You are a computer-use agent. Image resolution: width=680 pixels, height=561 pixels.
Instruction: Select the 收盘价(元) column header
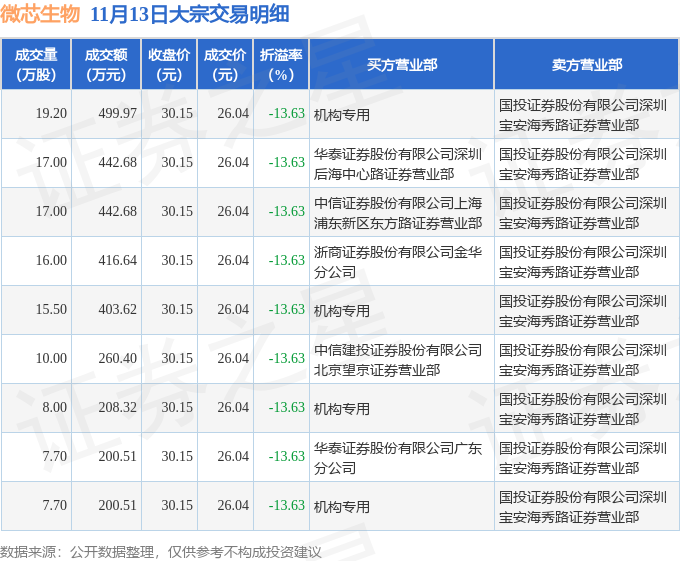point(169,64)
